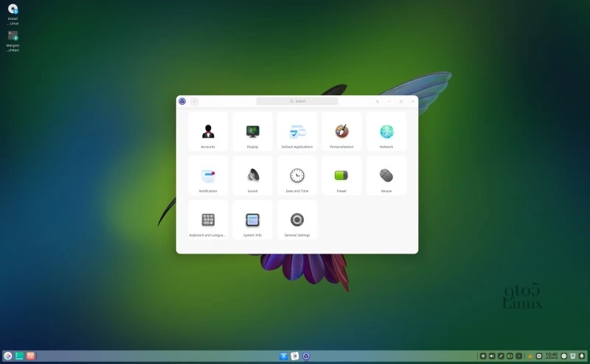590x364 pixels.
Task: Open the notification bell in dock
Action: [x=582, y=356]
